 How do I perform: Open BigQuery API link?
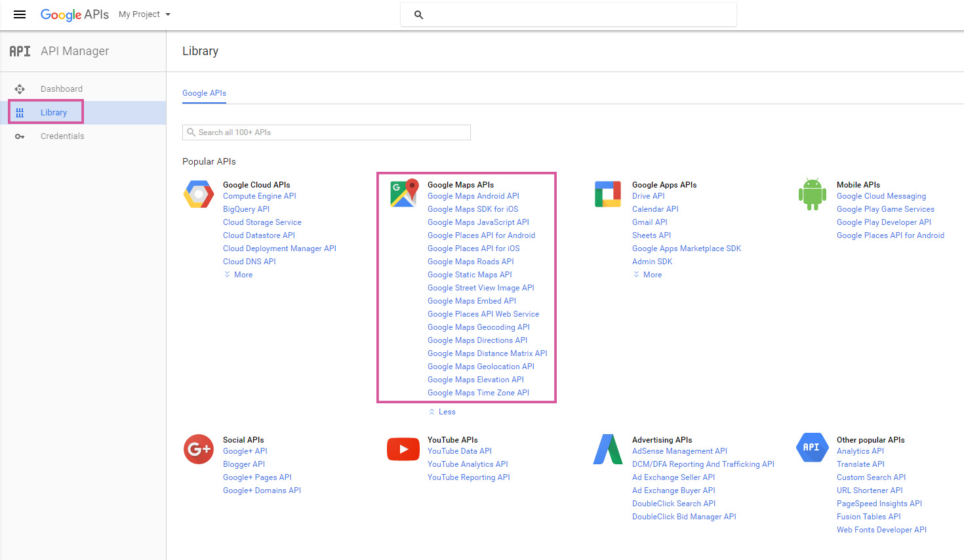point(246,209)
